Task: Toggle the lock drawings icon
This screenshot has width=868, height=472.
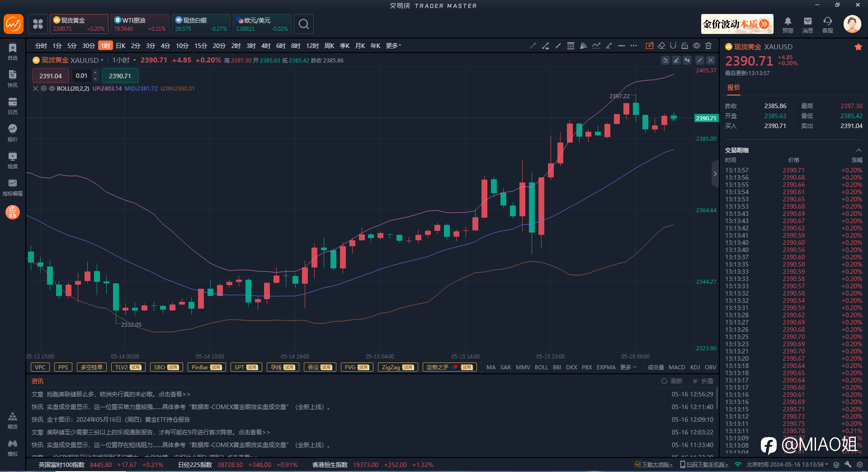Action: (685, 46)
